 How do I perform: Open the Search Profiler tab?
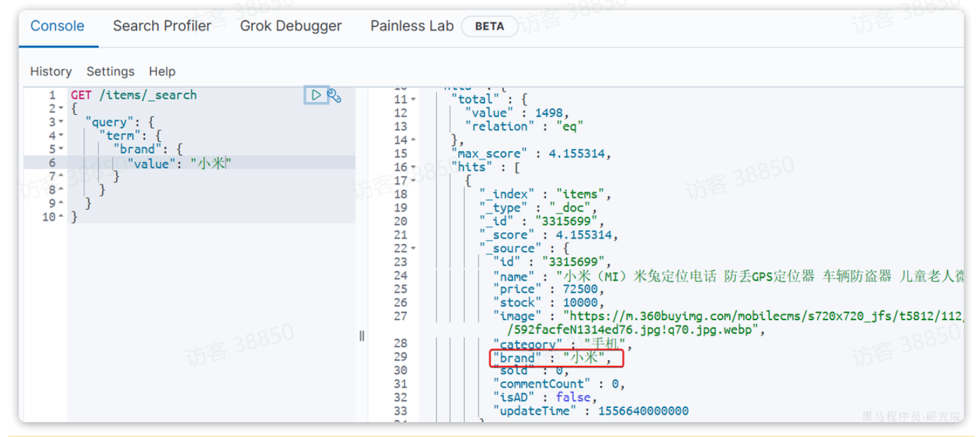(162, 26)
